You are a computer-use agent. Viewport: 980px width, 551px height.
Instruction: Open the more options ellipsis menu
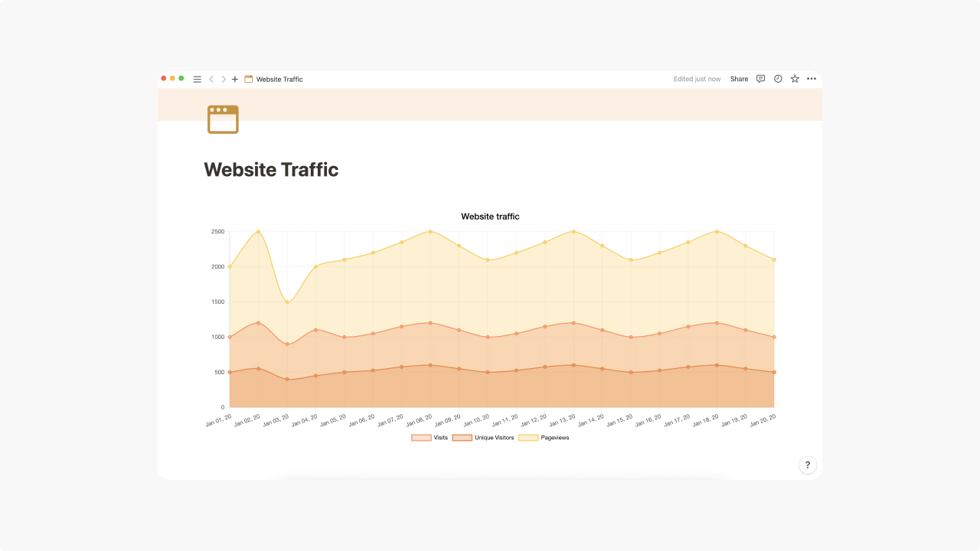tap(811, 79)
